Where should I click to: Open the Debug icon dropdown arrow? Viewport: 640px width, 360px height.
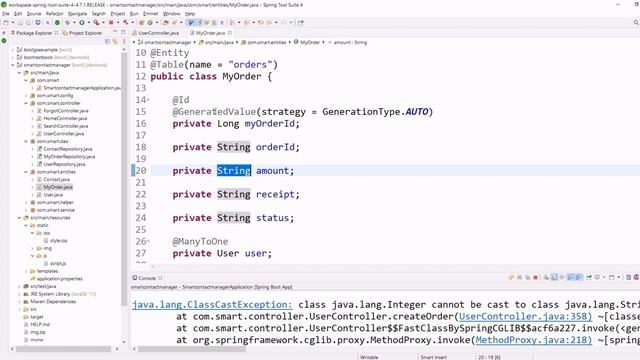click(74, 22)
